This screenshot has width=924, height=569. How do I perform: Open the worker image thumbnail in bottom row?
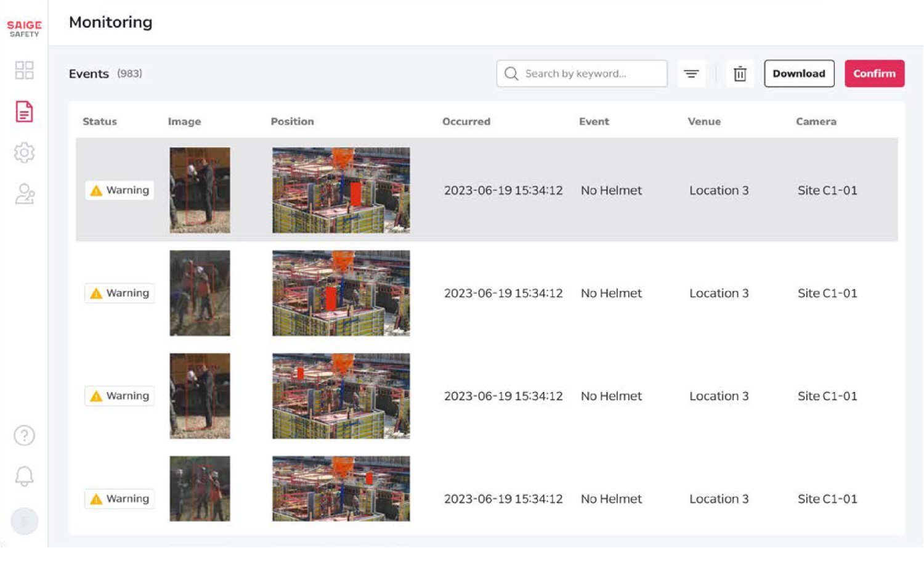(x=200, y=489)
